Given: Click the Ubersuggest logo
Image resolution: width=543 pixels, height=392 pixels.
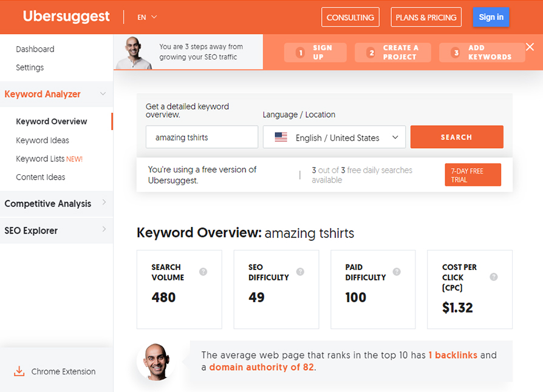Looking at the screenshot, I should 66,17.
